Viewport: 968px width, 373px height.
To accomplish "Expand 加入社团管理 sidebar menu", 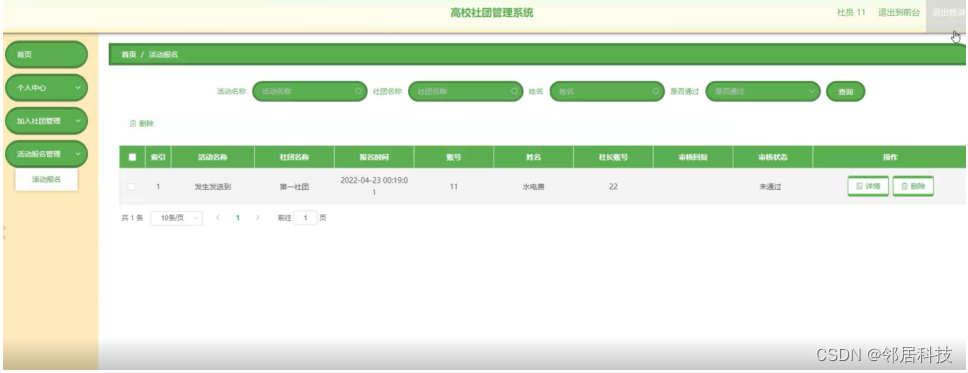I will click(x=46, y=121).
